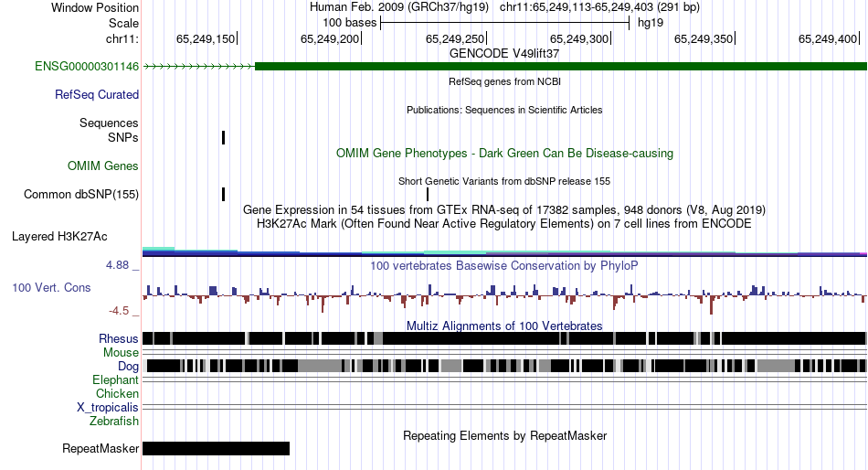Click the 65,249,350 ruler position

tap(704, 38)
